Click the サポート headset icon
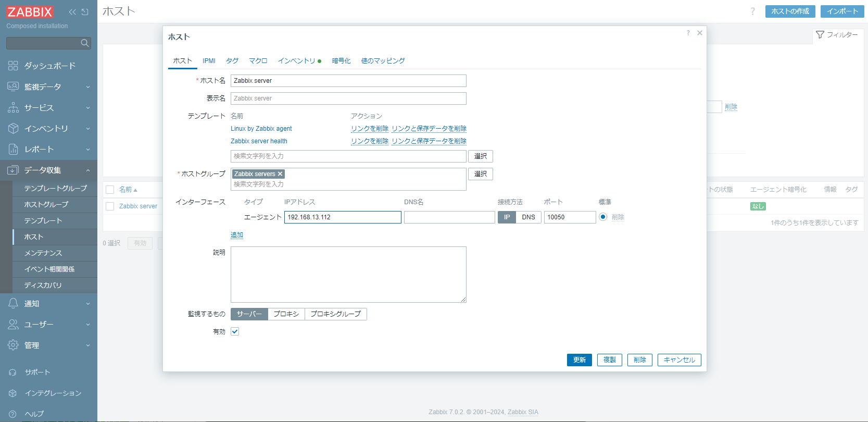The height and width of the screenshot is (422, 868). 13,373
